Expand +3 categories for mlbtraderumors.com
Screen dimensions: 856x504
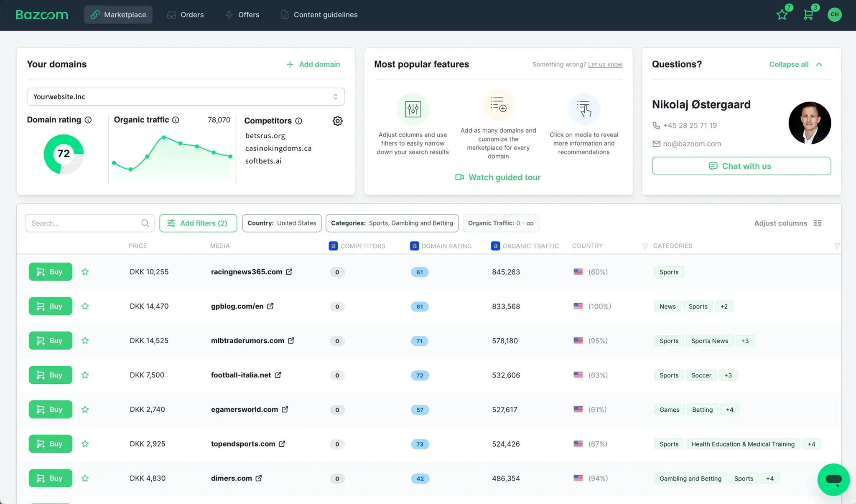click(744, 341)
